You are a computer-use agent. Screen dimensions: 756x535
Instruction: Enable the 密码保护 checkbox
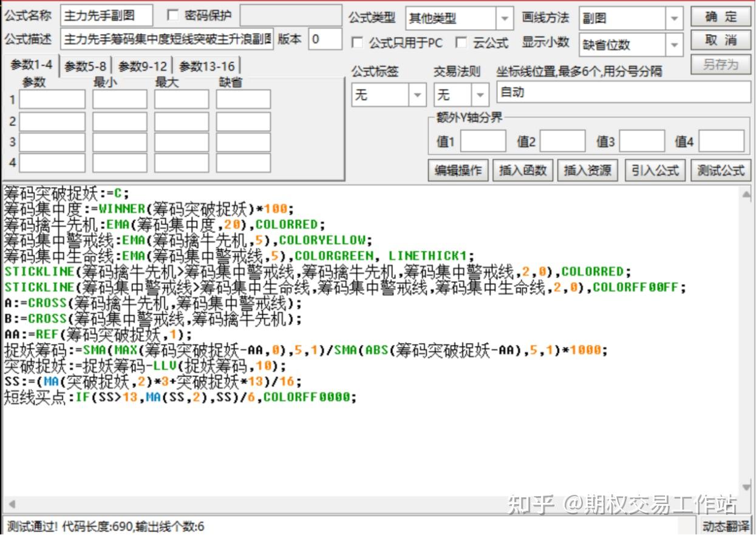173,16
